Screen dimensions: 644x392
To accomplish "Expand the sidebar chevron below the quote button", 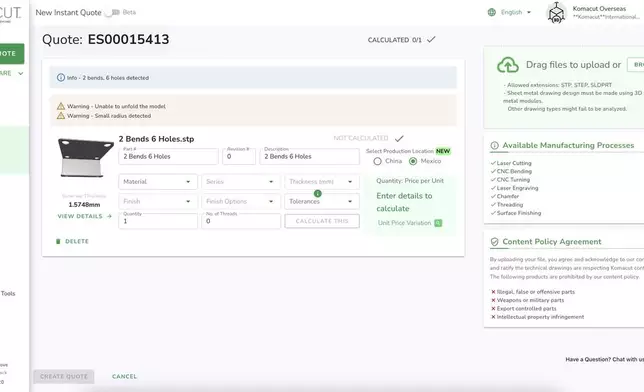I will [x=21, y=74].
